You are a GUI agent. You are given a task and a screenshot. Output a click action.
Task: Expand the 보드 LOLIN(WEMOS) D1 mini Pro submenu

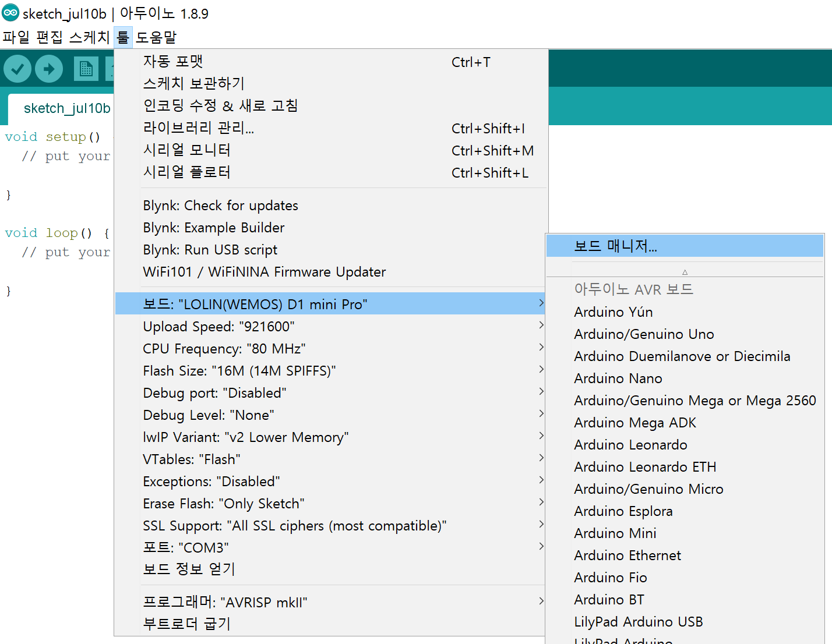(x=330, y=304)
